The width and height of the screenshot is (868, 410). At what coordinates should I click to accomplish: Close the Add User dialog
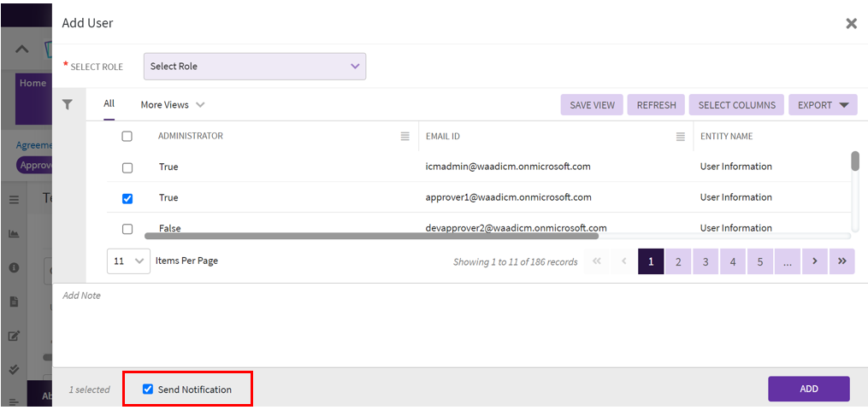tap(851, 24)
